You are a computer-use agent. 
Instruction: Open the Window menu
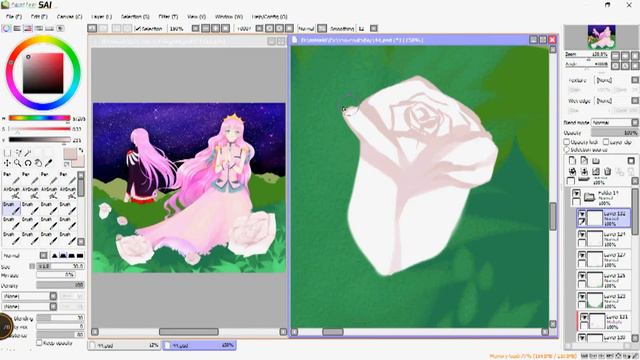tap(229, 17)
